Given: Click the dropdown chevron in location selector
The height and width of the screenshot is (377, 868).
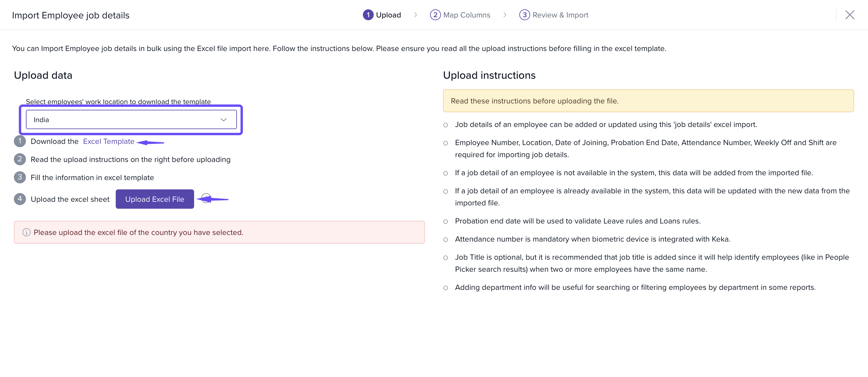Looking at the screenshot, I should [x=223, y=120].
